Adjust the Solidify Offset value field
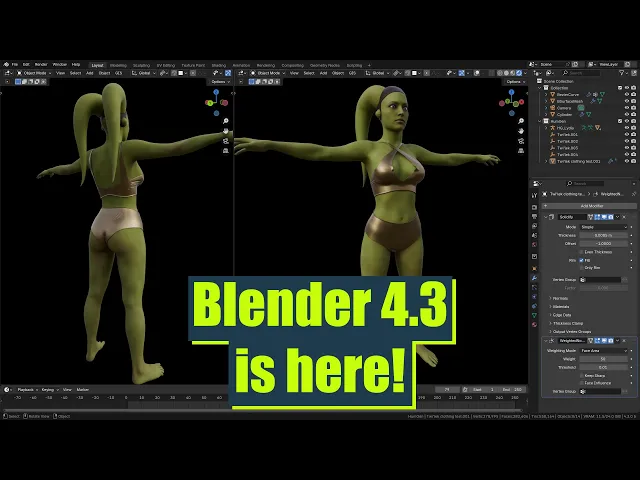The height and width of the screenshot is (480, 640). coord(604,244)
